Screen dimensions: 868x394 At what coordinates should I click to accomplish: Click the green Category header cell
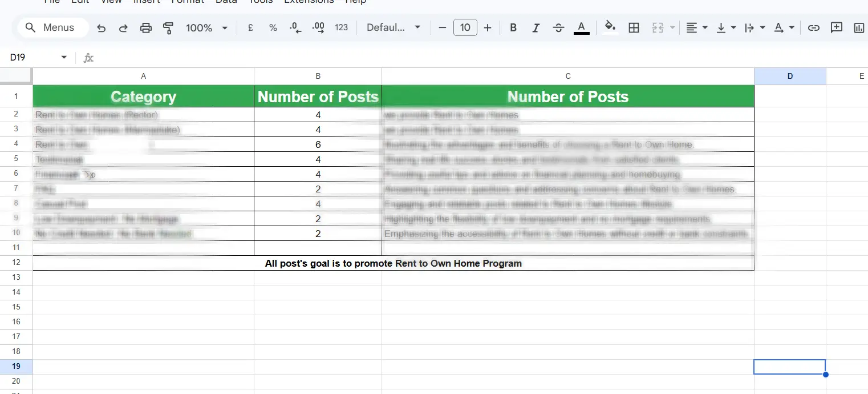[x=143, y=97]
